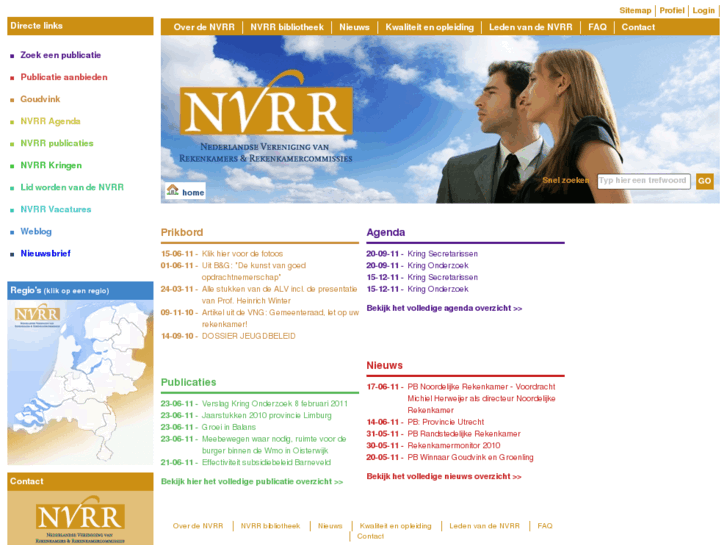
Task: Open NVRR publicaties sidebar link
Action: (x=57, y=143)
